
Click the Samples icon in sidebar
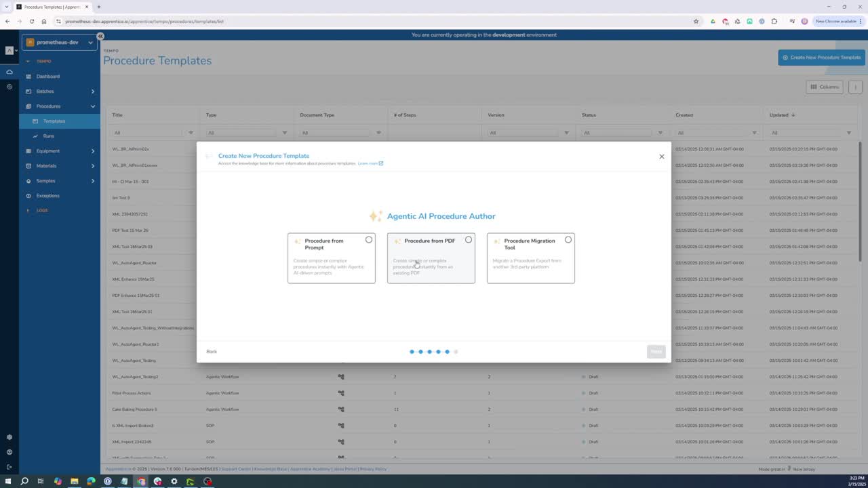tap(28, 181)
